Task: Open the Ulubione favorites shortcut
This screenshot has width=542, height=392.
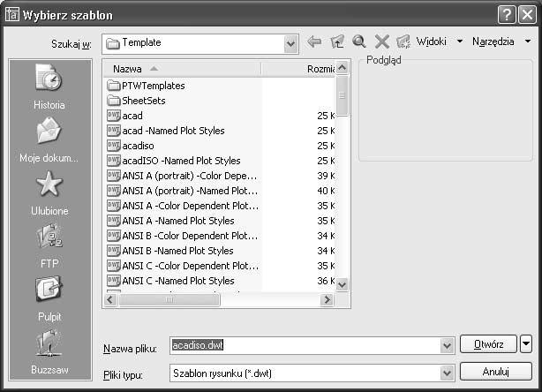Action: (x=49, y=192)
